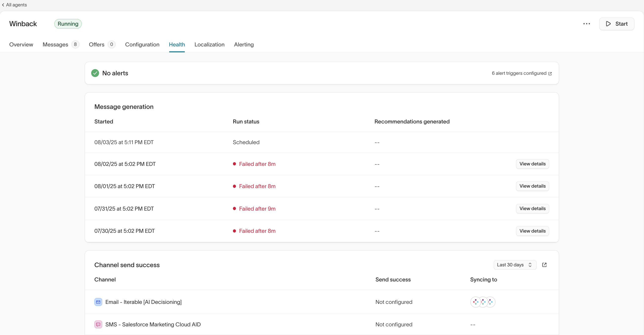Click the 'Recommendations generated' column header
Screen dimensions: 644x335
tap(412, 121)
